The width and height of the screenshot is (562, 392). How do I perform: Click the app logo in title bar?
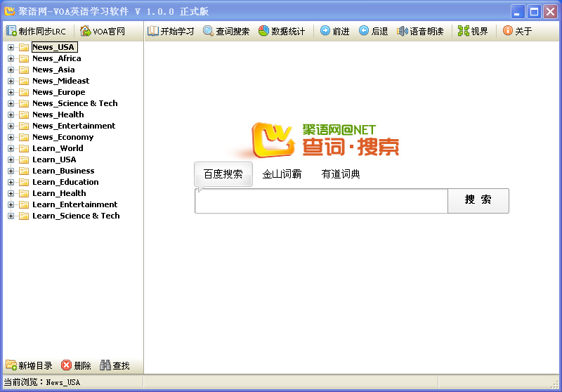10,11
